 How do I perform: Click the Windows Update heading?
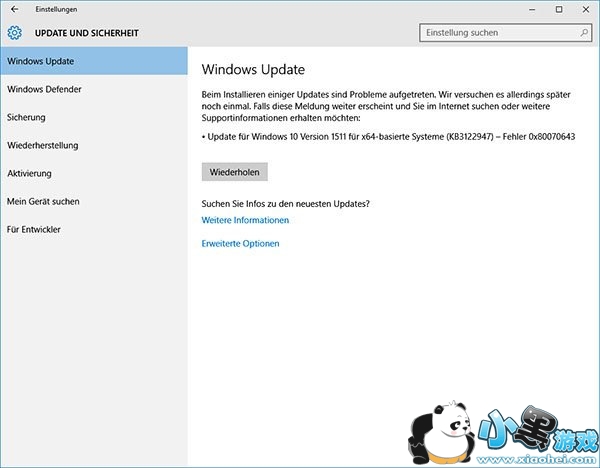pyautogui.click(x=253, y=69)
